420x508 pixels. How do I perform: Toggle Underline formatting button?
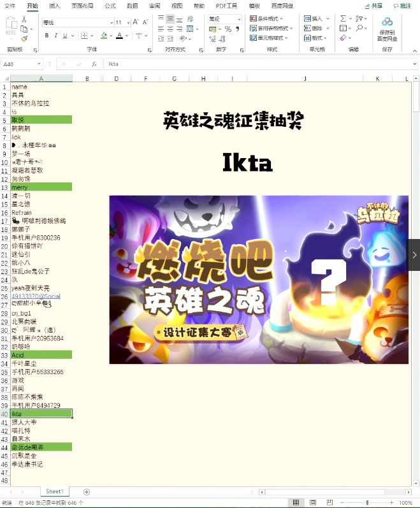click(x=65, y=35)
